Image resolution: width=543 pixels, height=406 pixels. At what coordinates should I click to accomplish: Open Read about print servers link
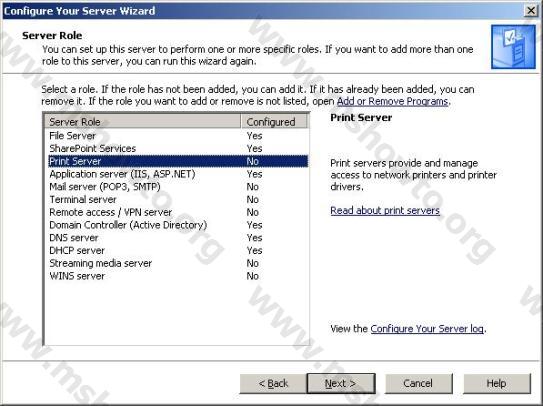point(385,210)
